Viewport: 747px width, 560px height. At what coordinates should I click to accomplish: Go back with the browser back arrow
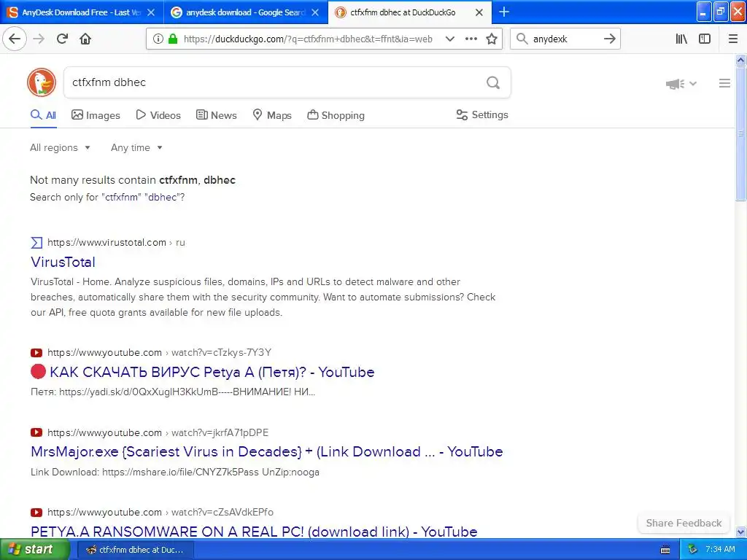point(15,39)
